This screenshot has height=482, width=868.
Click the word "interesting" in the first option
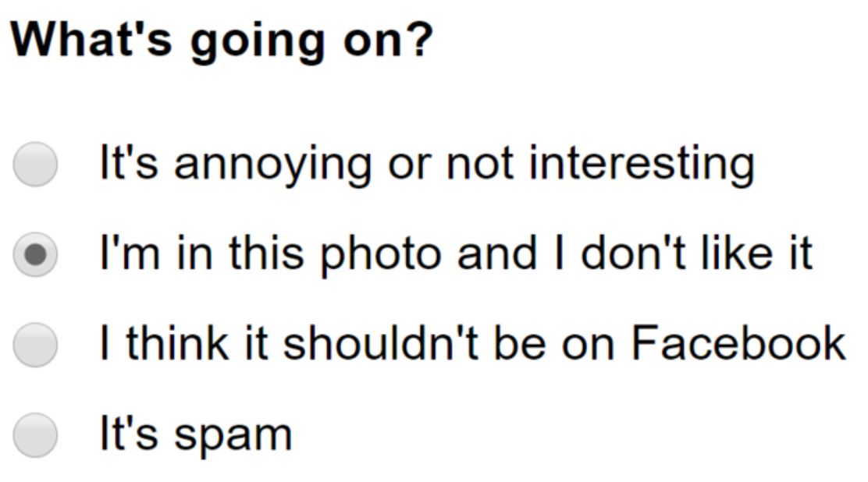642,165
